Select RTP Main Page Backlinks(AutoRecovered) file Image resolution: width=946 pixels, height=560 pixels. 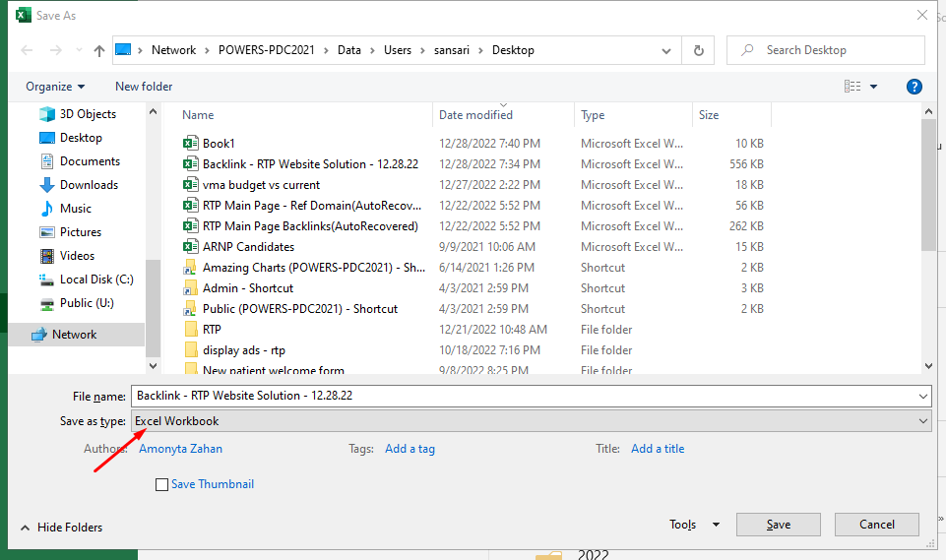pyautogui.click(x=310, y=225)
